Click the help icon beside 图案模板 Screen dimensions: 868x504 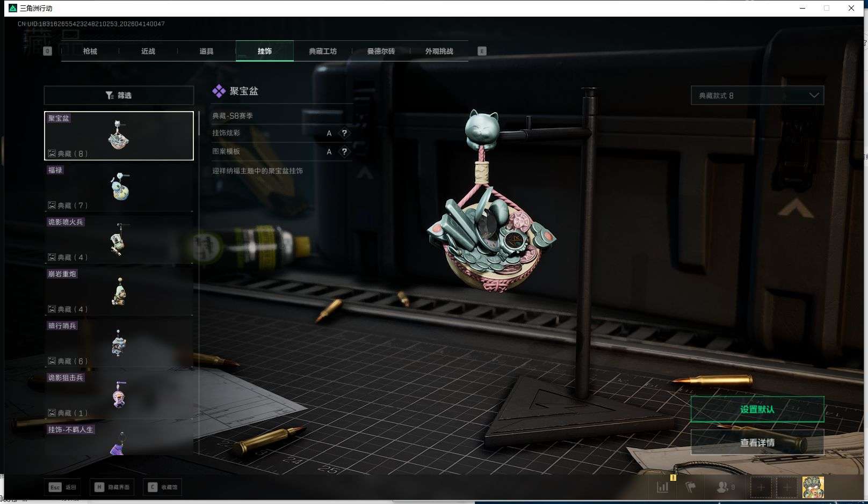[344, 152]
